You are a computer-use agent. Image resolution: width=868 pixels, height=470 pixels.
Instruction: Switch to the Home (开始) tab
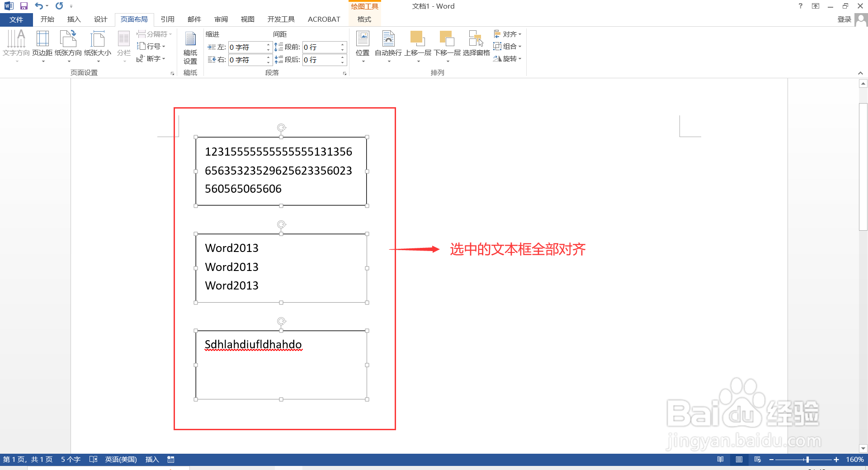47,19
